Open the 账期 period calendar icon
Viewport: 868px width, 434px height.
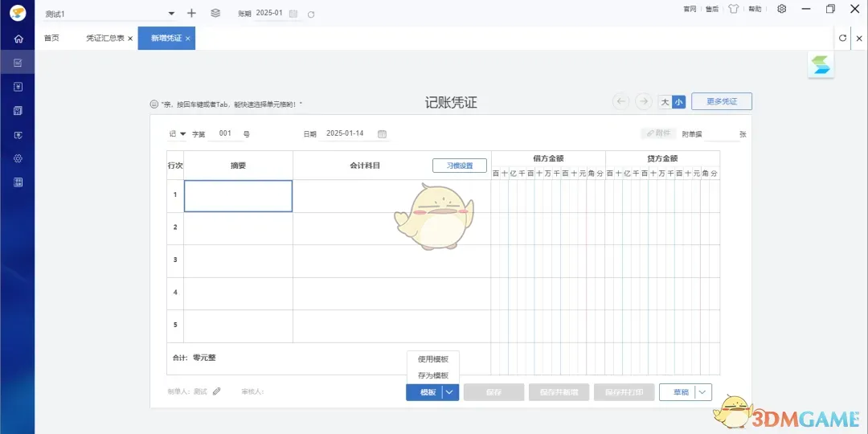click(x=293, y=14)
